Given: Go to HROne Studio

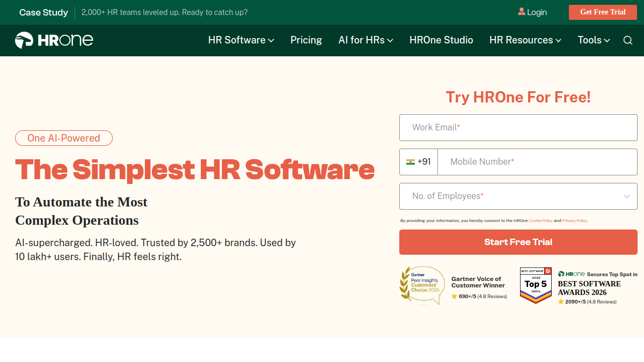Looking at the screenshot, I should coord(441,40).
